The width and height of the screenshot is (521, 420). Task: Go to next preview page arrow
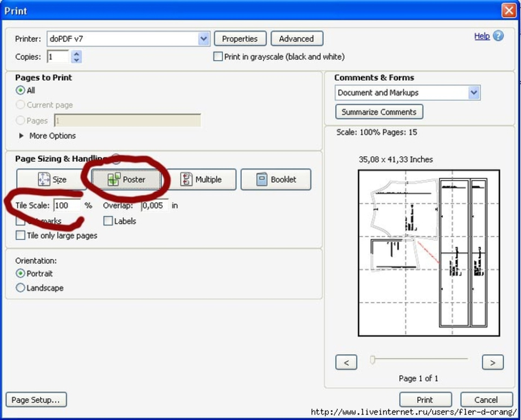point(493,362)
